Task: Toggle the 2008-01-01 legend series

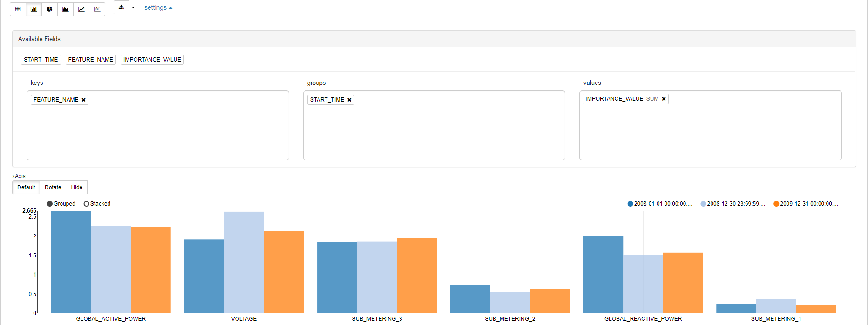Action: (660, 204)
